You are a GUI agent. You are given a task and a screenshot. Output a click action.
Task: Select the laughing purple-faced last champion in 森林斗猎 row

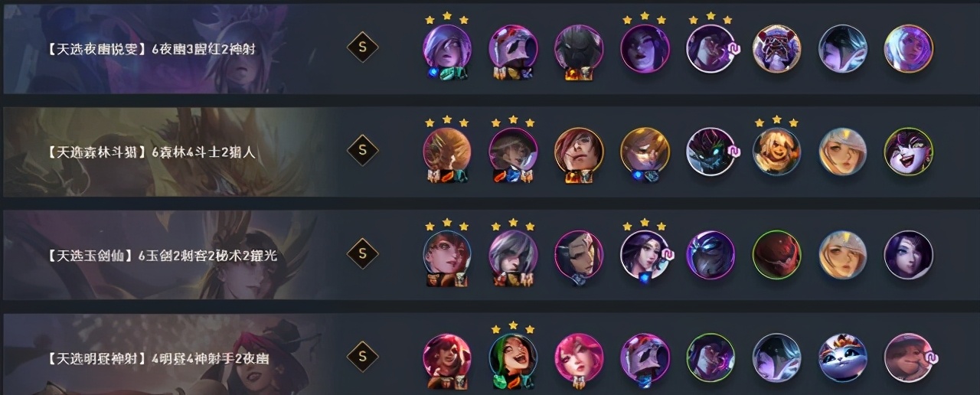(x=909, y=151)
